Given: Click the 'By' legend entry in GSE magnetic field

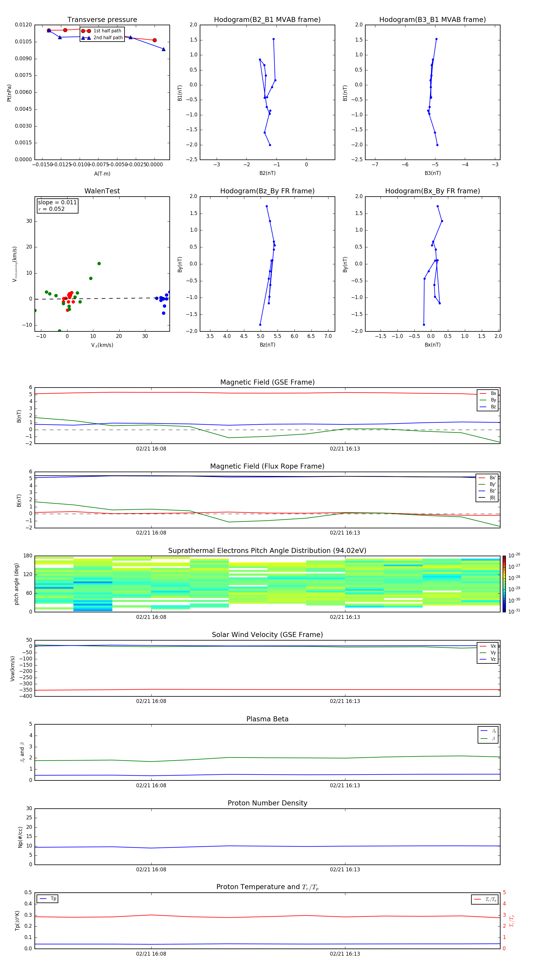Looking at the screenshot, I should click(488, 400).
